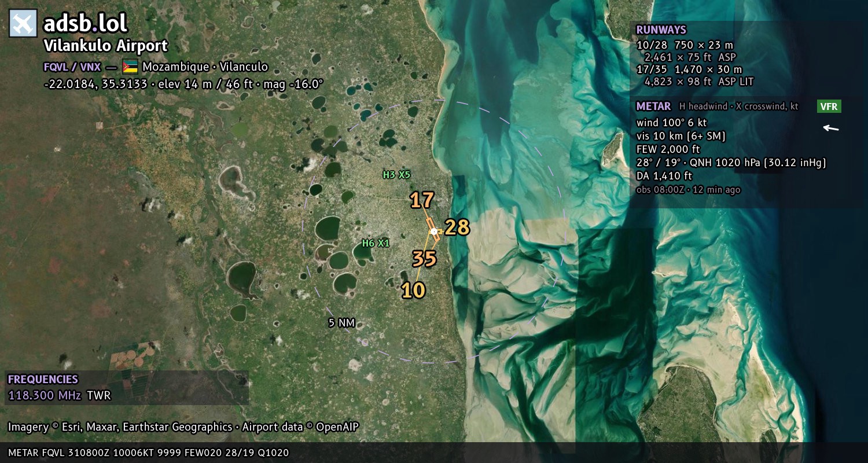Select the DA 1,410 ft density altitude

[x=664, y=176]
